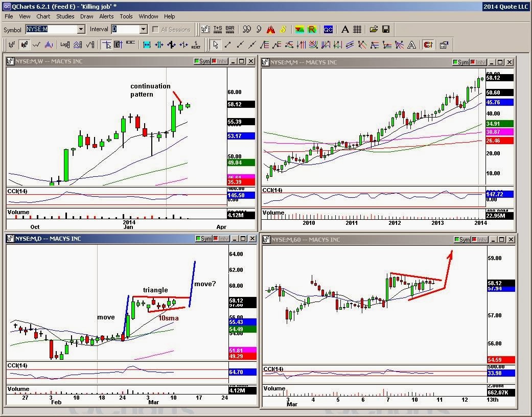Expand the Interval dropdown arrow

click(144, 30)
